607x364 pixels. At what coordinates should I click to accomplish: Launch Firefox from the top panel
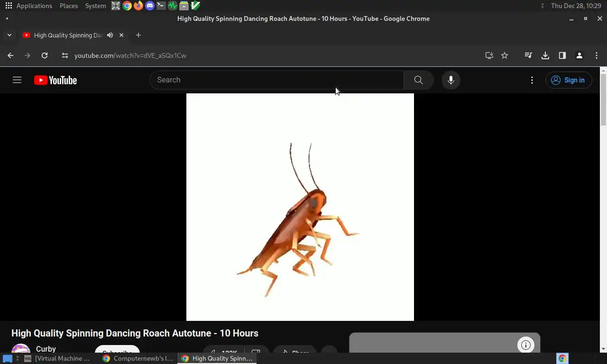[x=138, y=6]
